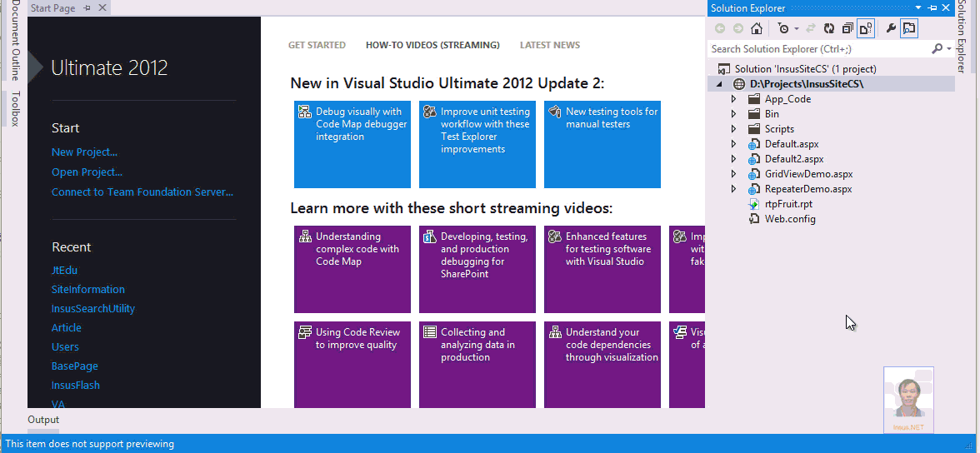Viewport: 980px width, 453px height.
Task: Click the SharePoint icon on 'Developing, testing' tile
Action: (x=430, y=236)
